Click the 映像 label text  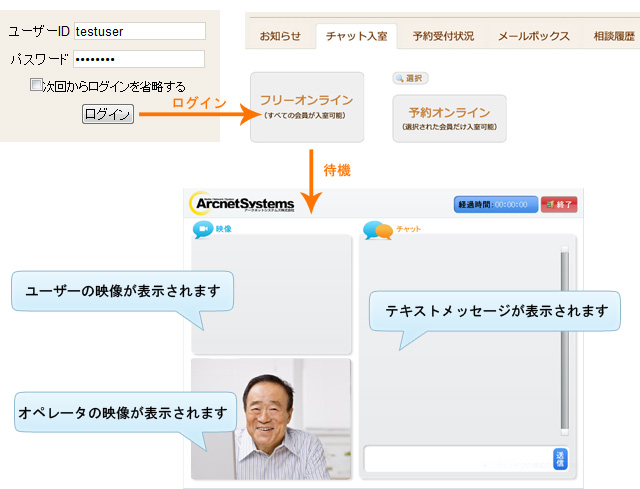(x=224, y=229)
